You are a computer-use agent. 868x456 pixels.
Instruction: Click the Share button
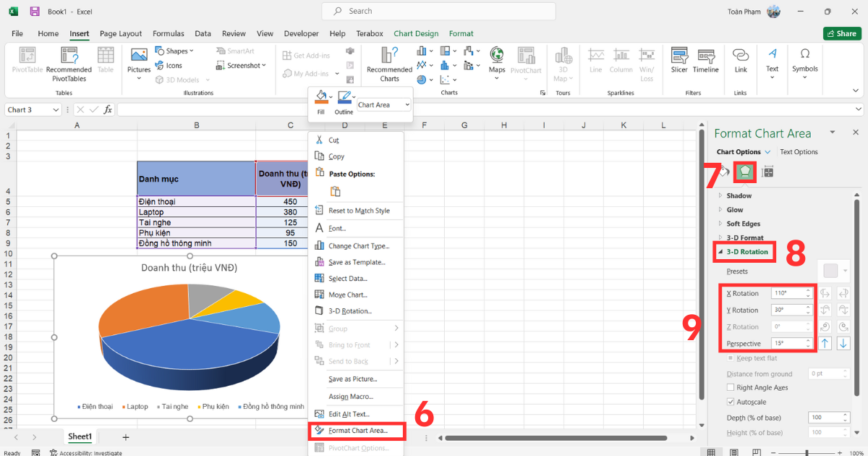click(842, 33)
